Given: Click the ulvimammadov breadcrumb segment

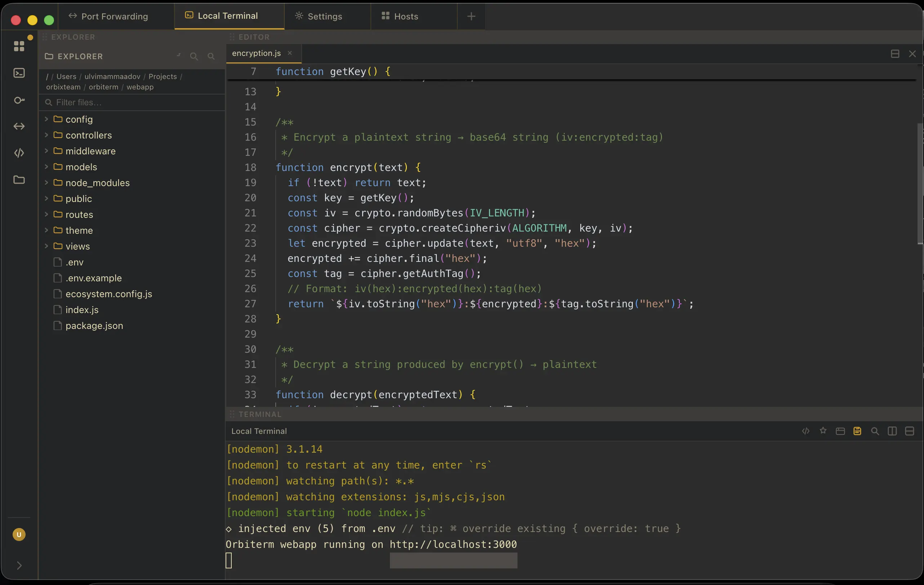Looking at the screenshot, I should point(112,76).
